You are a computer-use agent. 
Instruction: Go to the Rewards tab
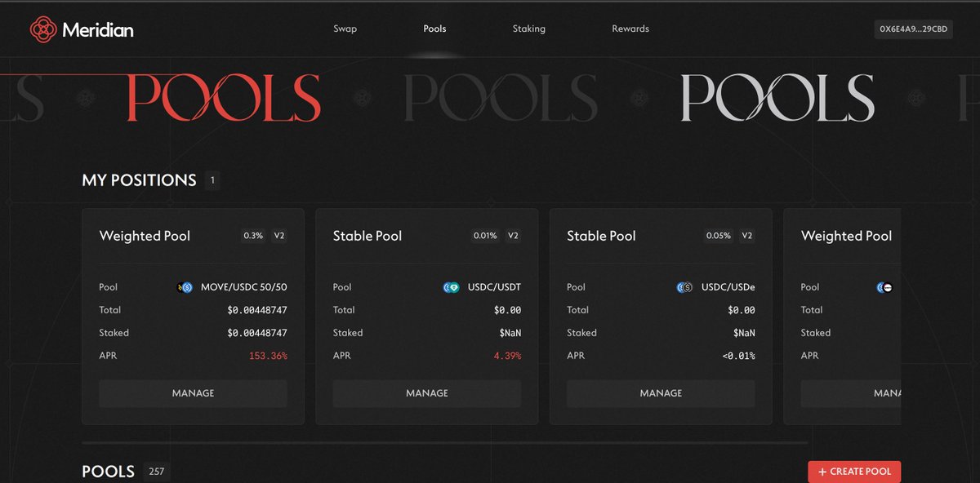630,29
